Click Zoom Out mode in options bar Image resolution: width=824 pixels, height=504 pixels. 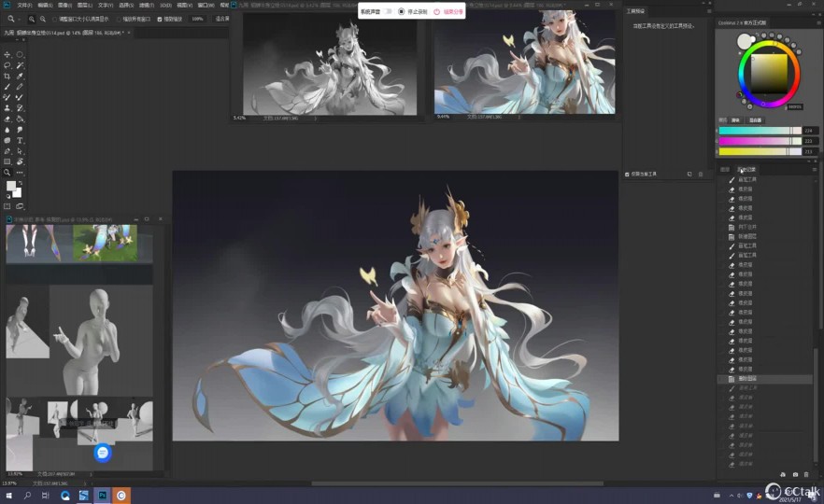(43, 19)
